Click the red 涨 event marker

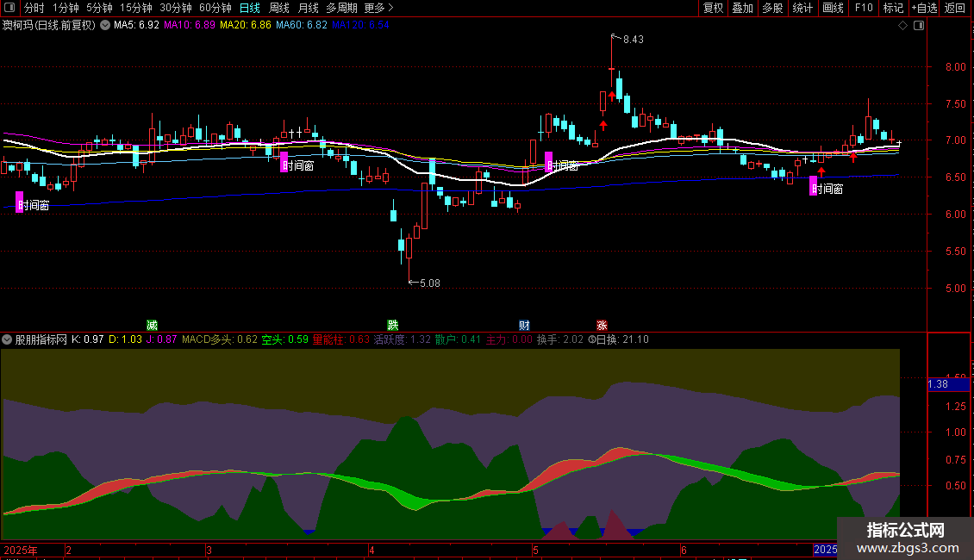[x=602, y=326]
